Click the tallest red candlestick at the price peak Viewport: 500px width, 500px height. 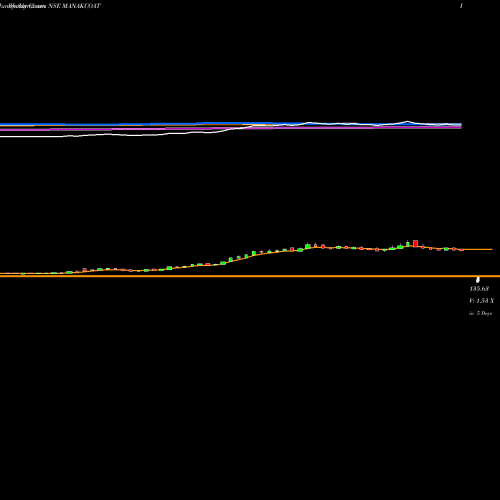point(415,243)
